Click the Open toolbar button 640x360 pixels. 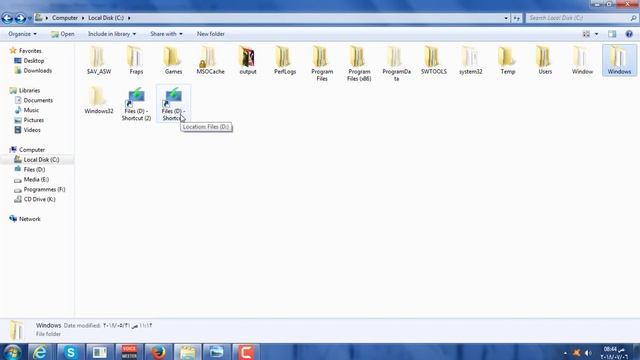pyautogui.click(x=62, y=34)
